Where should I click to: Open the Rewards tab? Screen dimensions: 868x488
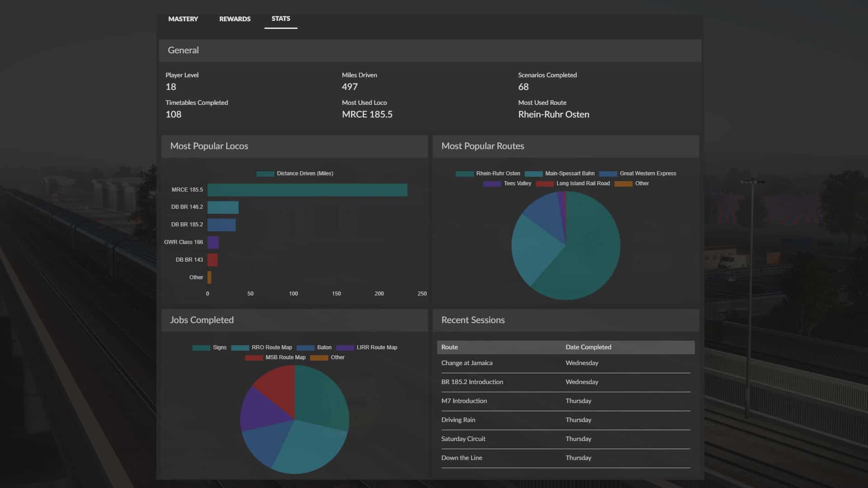(235, 19)
